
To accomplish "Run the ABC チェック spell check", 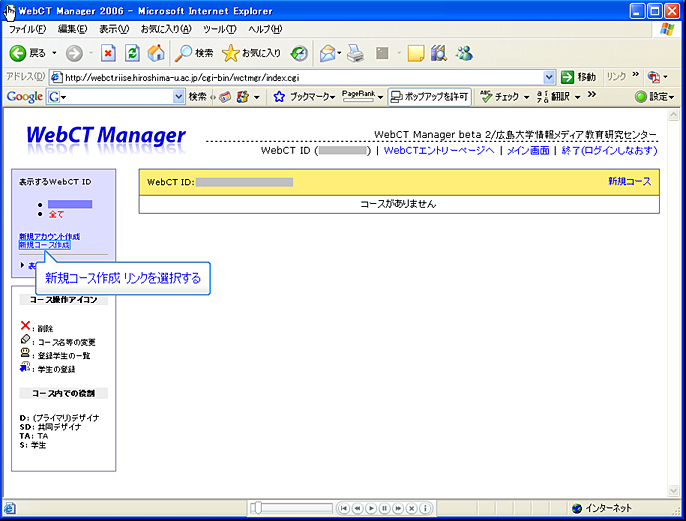I will tap(500, 97).
